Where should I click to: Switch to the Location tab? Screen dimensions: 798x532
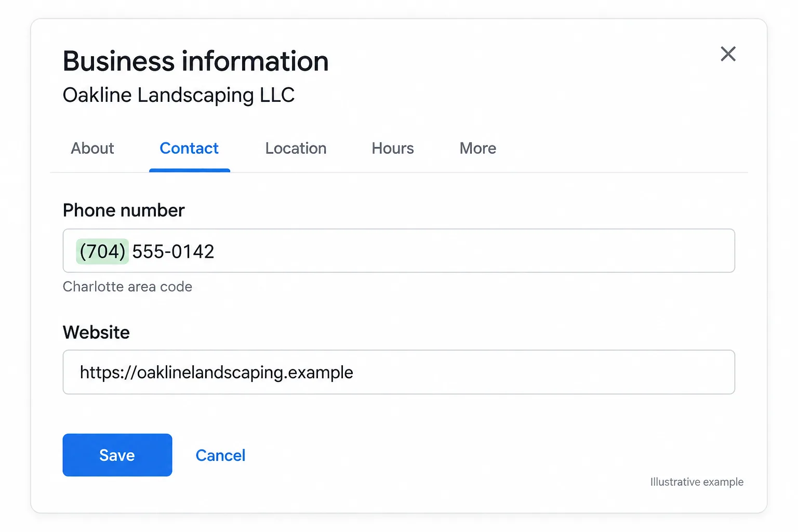(x=296, y=149)
